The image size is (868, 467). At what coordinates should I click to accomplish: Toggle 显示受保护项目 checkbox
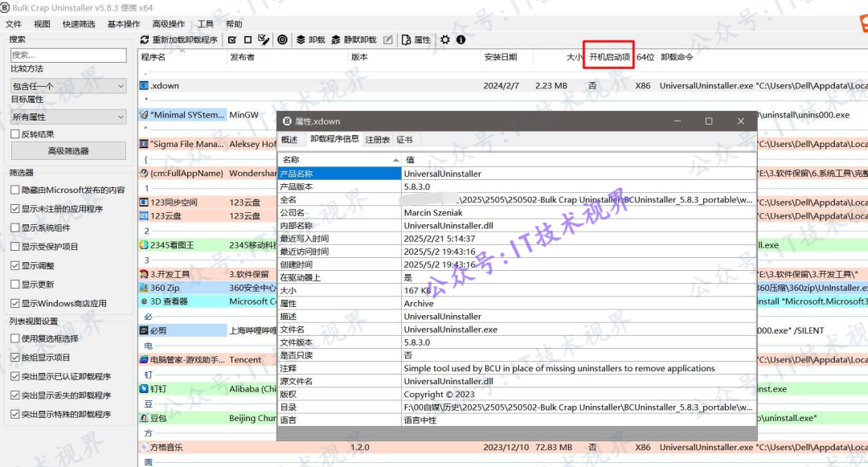15,246
